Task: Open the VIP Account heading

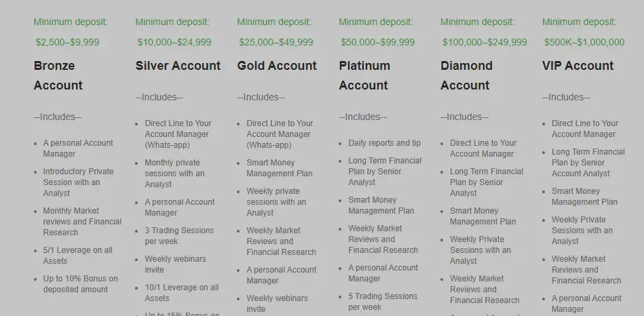Action: click(578, 66)
